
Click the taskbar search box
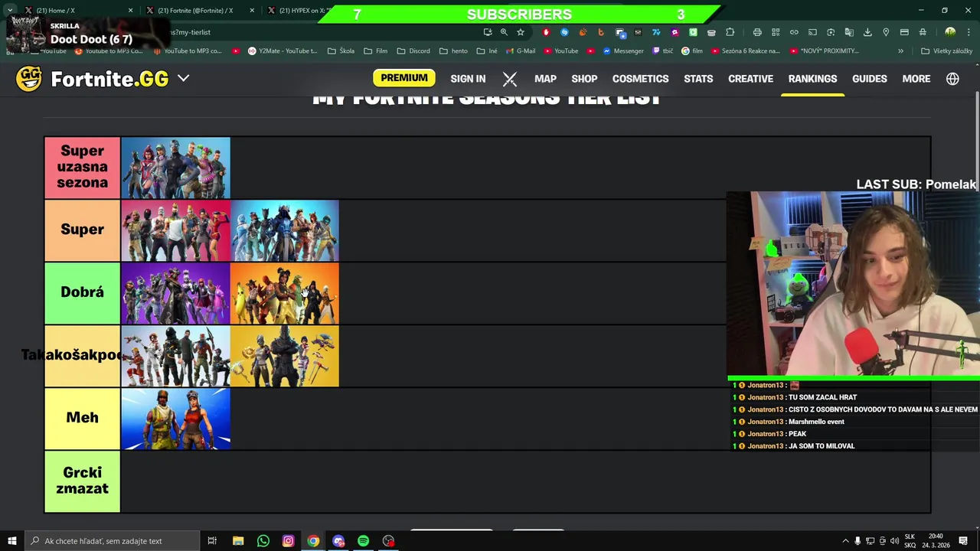111,541
